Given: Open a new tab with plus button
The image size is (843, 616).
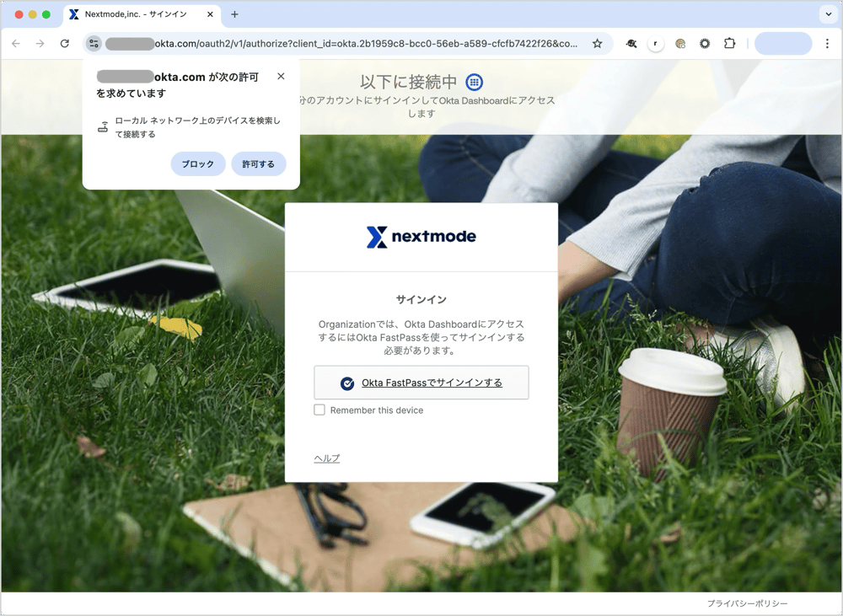Looking at the screenshot, I should (234, 14).
